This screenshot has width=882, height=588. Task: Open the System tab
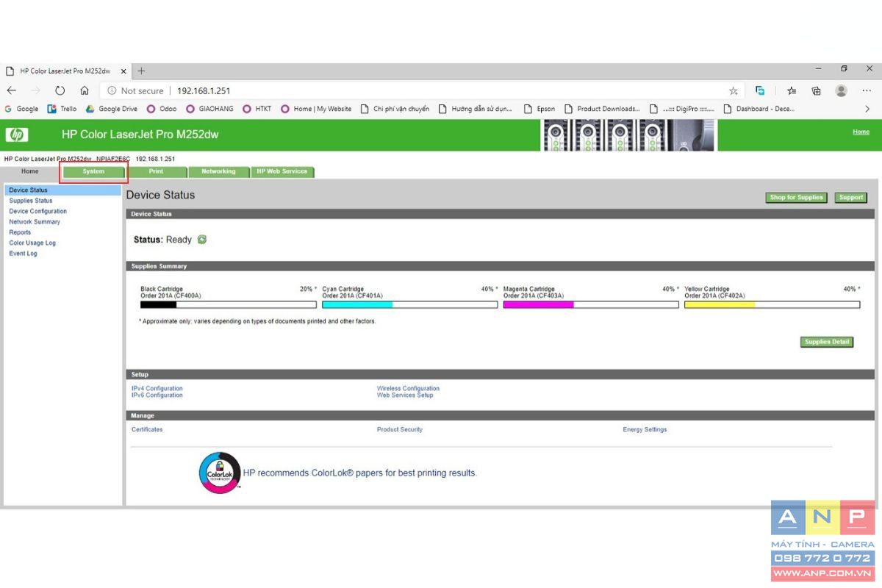click(93, 172)
